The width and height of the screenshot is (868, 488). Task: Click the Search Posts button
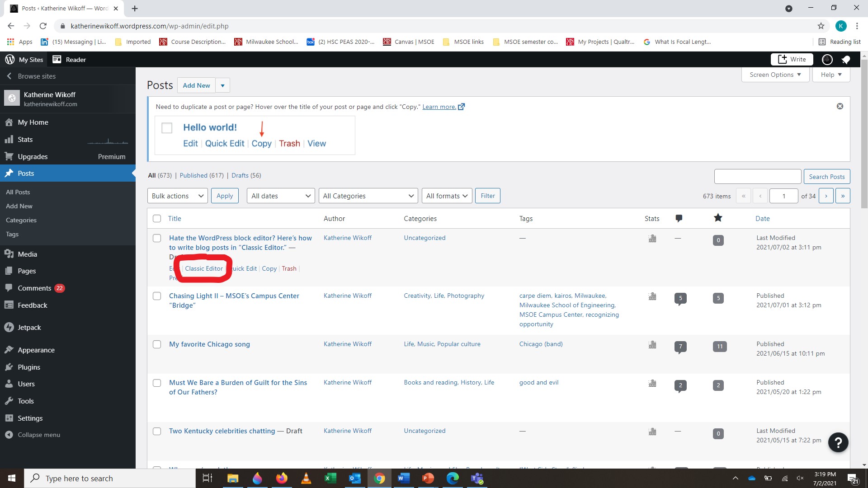click(826, 177)
